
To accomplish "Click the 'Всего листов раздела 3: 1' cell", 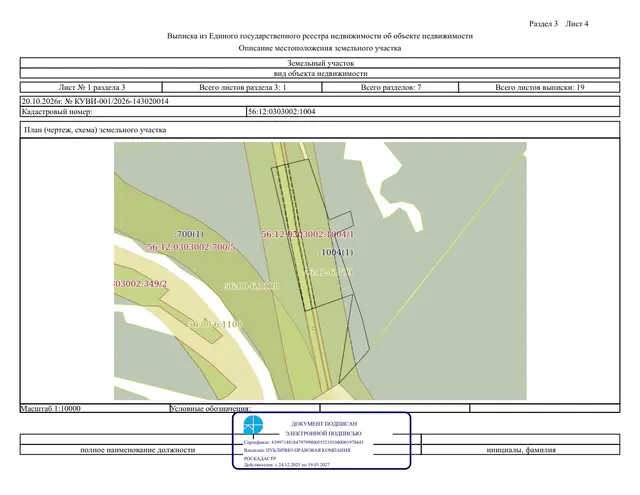I will tap(242, 87).
